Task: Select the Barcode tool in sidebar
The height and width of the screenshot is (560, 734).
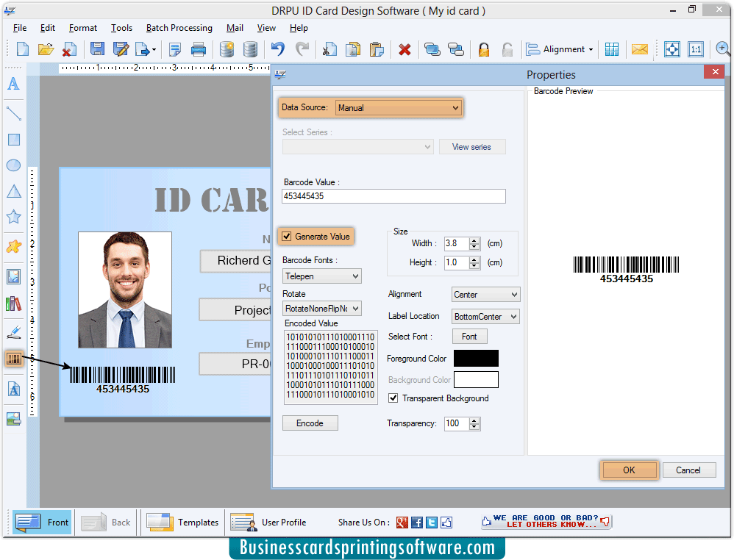Action: (14, 359)
